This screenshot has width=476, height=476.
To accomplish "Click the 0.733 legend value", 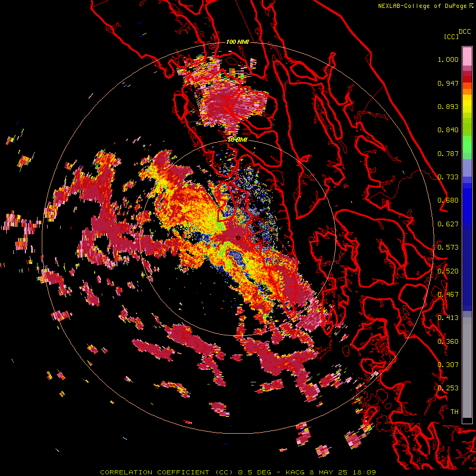I will pos(448,177).
